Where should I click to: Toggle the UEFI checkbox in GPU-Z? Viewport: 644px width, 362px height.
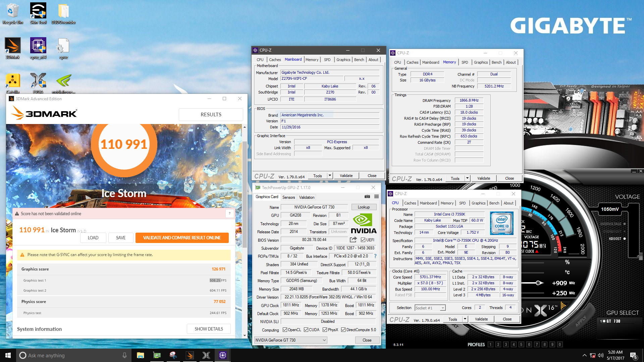click(x=363, y=240)
